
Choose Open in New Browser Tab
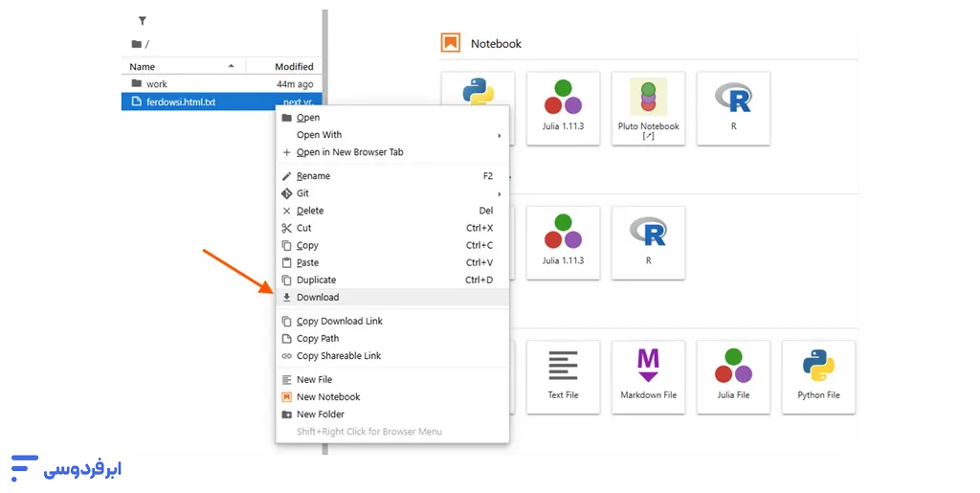point(349,152)
